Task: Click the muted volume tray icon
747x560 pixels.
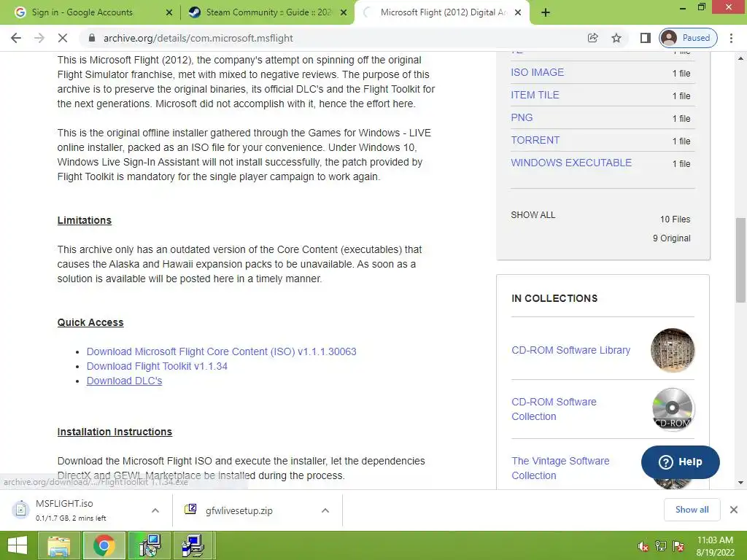Action: (x=643, y=546)
